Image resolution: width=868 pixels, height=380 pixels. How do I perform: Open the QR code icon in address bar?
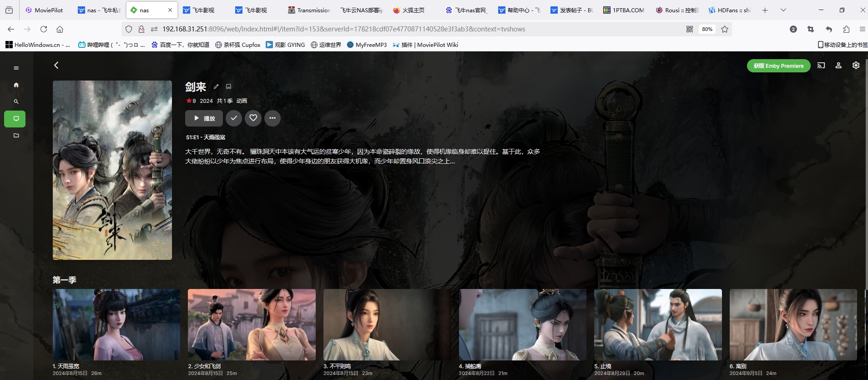tap(690, 29)
